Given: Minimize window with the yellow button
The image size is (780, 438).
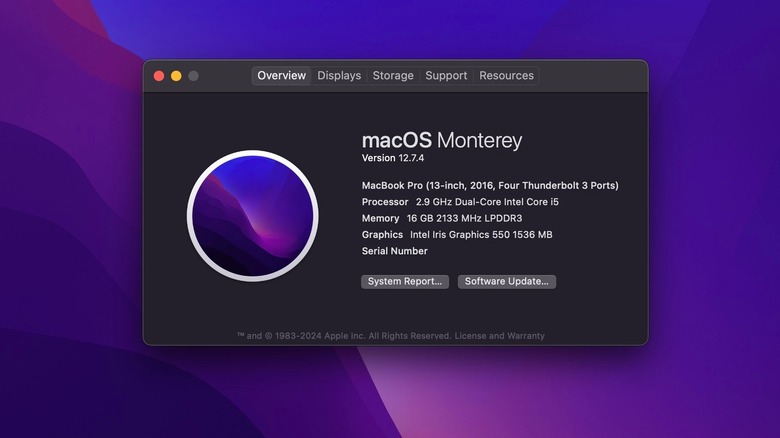Looking at the screenshot, I should [x=176, y=76].
